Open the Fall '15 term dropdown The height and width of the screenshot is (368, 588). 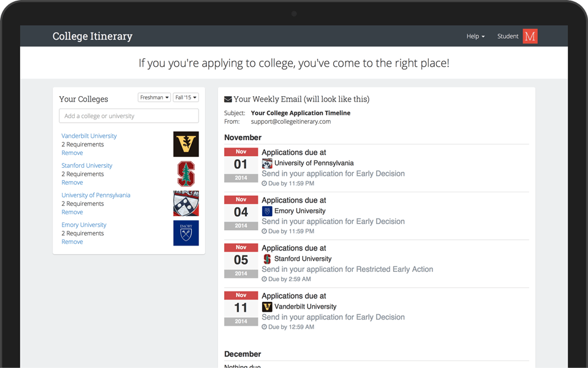tap(186, 97)
